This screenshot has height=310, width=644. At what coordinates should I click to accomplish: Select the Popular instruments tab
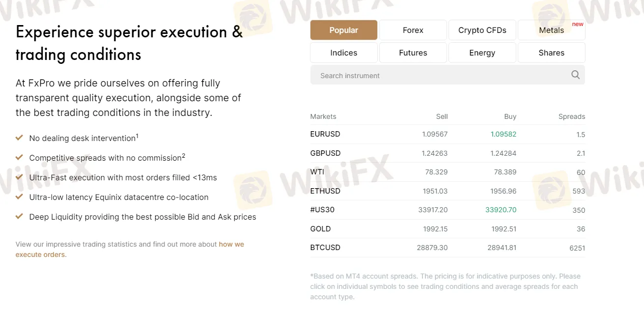[x=344, y=30]
